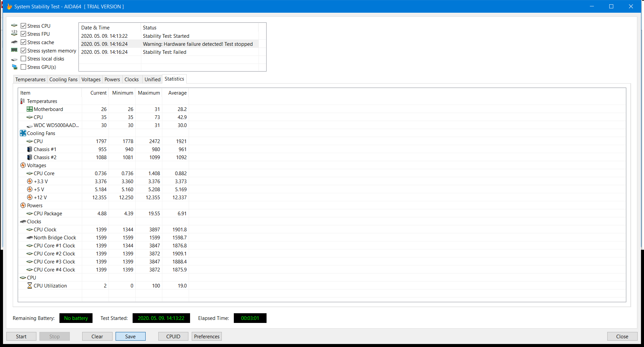Enable the Stress GPU(s) checkbox
This screenshot has height=347, width=644.
[23, 67]
